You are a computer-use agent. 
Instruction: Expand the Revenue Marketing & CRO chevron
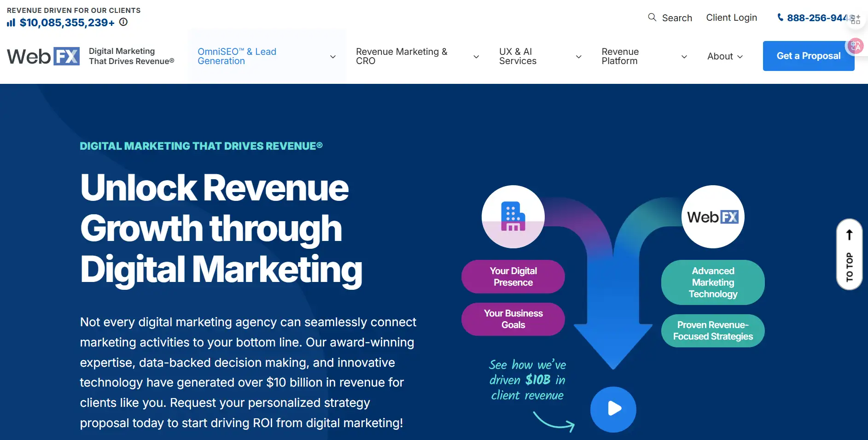476,57
